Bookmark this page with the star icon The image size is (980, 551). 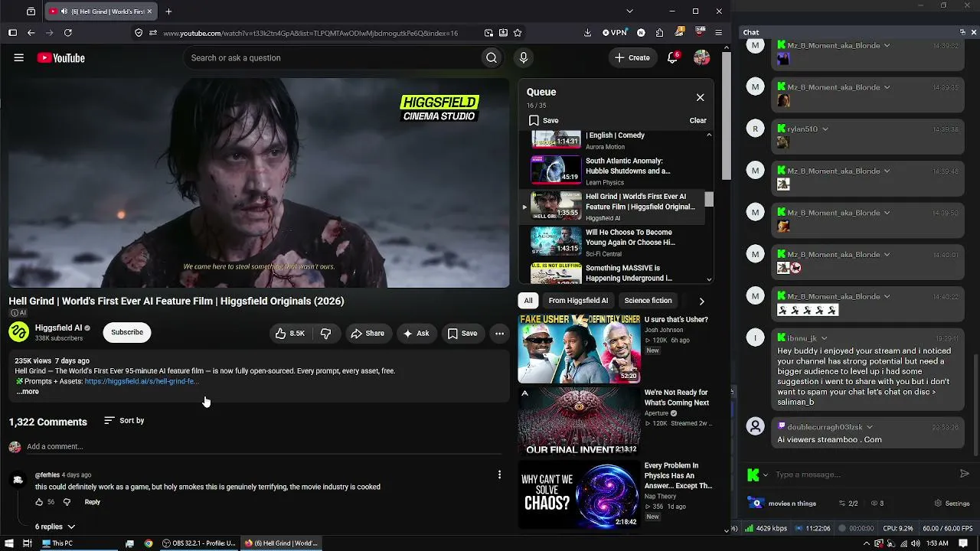click(518, 33)
